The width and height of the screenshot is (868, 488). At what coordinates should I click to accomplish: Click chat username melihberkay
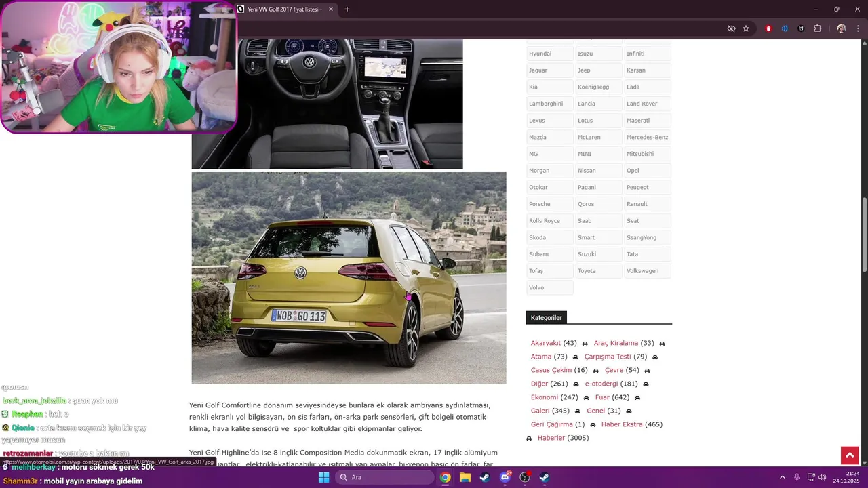33,467
